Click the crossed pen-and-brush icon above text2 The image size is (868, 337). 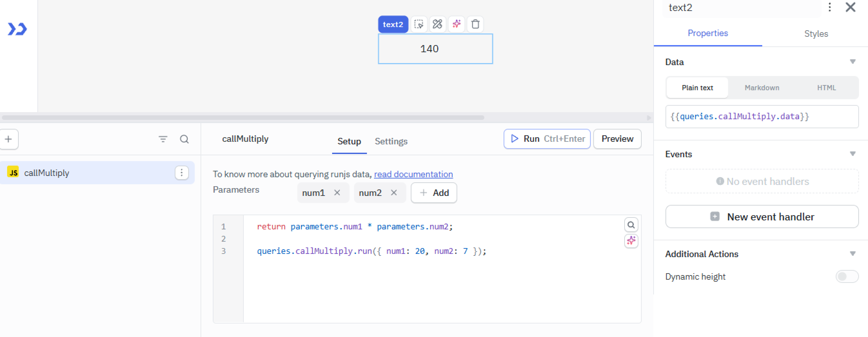437,24
